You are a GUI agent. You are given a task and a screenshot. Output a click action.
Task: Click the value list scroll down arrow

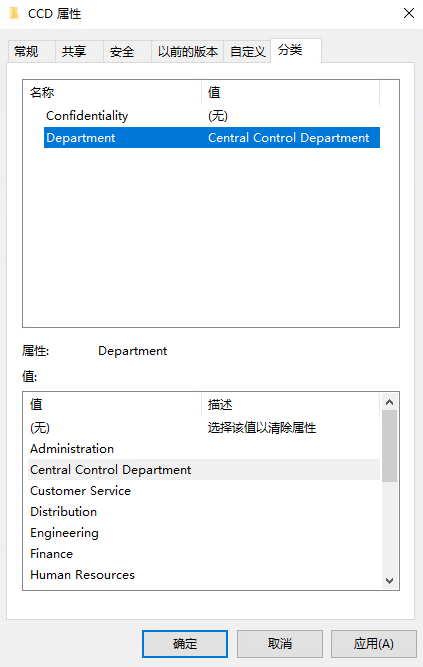[389, 581]
